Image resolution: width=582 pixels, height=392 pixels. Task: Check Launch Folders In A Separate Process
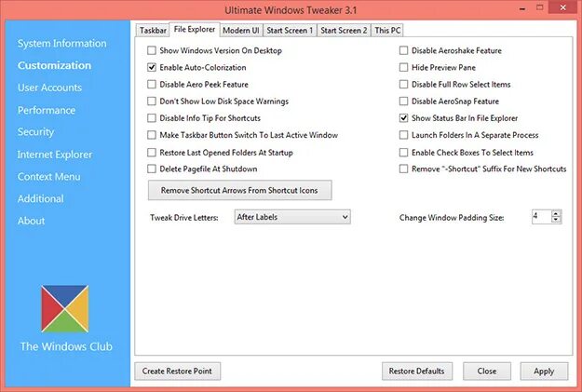pos(403,135)
